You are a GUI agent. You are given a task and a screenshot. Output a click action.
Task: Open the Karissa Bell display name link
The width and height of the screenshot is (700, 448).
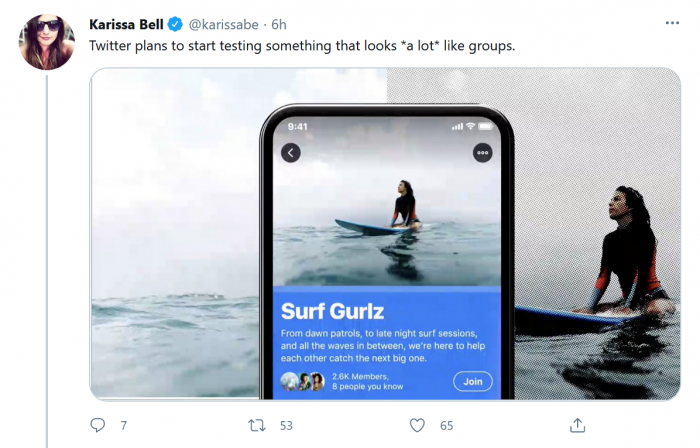point(126,24)
